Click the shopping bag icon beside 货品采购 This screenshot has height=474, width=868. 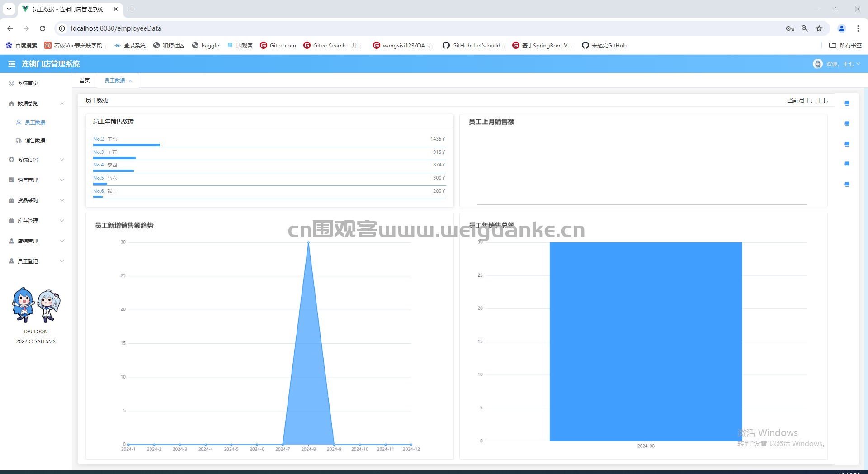click(12, 200)
